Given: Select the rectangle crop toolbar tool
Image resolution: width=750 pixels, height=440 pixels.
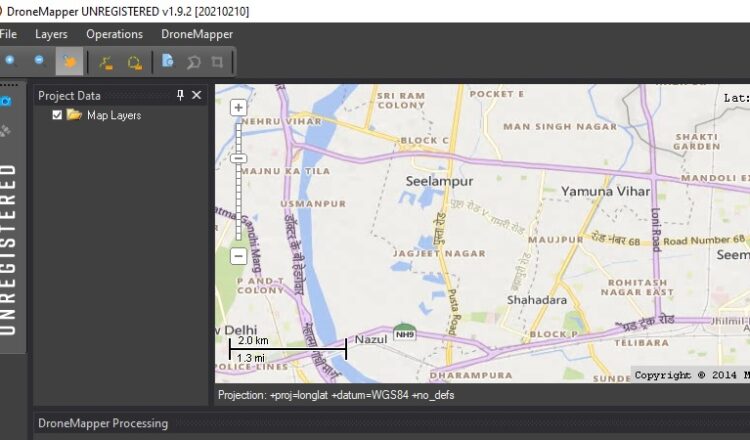Looking at the screenshot, I should coord(217,62).
